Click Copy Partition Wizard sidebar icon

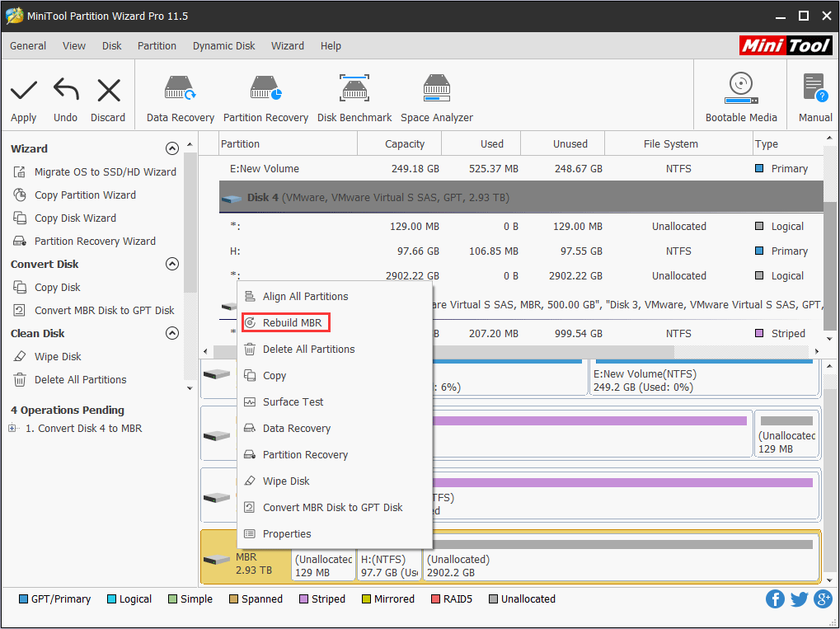tap(19, 195)
